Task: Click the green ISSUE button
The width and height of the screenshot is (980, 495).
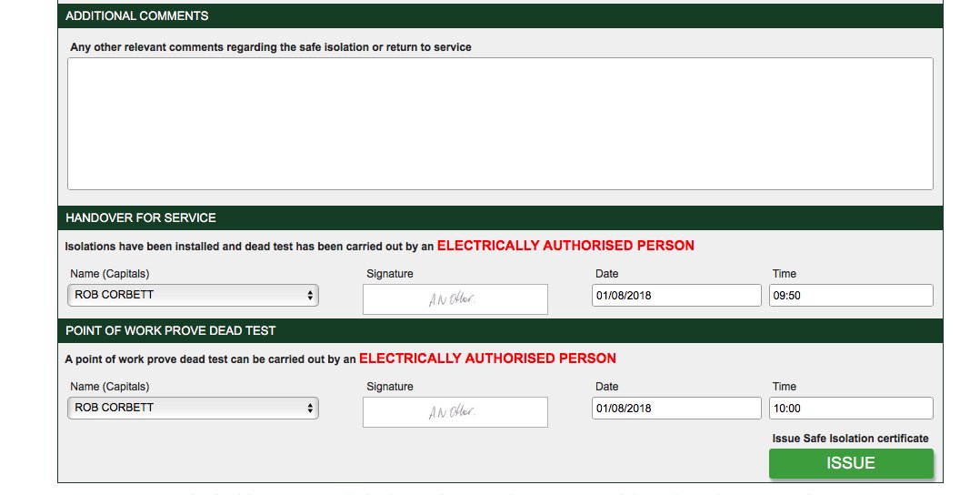Action: pos(851,464)
